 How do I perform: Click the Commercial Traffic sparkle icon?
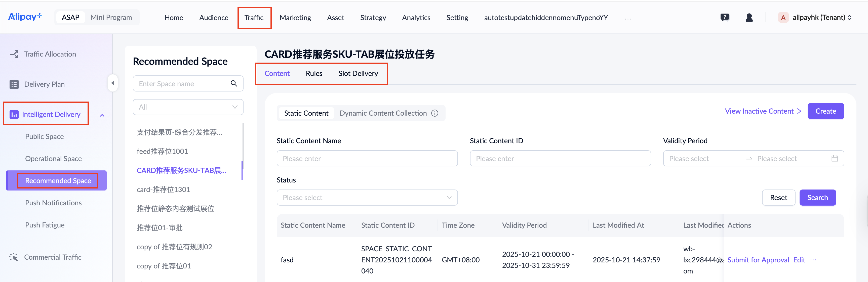tap(14, 257)
